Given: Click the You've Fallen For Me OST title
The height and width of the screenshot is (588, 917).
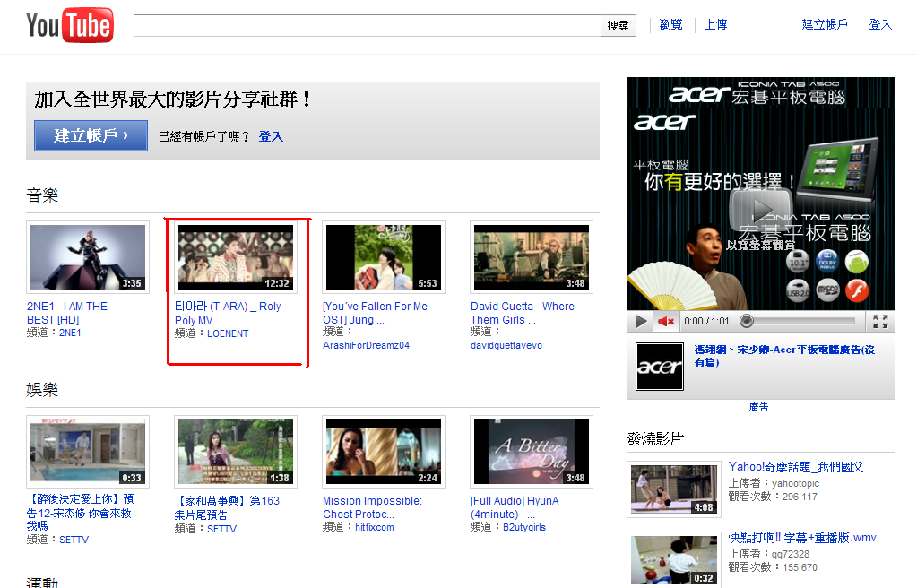Looking at the screenshot, I should 375,313.
